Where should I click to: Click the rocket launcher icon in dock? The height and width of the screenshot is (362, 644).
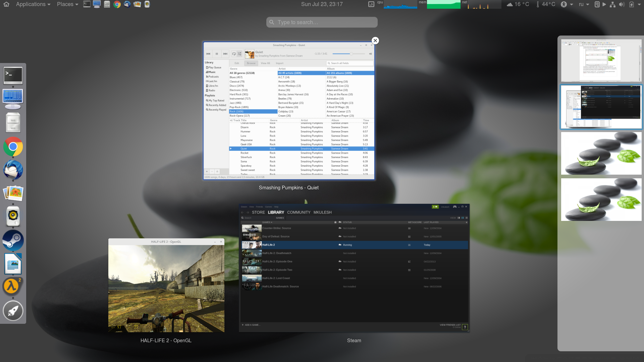pos(13,311)
